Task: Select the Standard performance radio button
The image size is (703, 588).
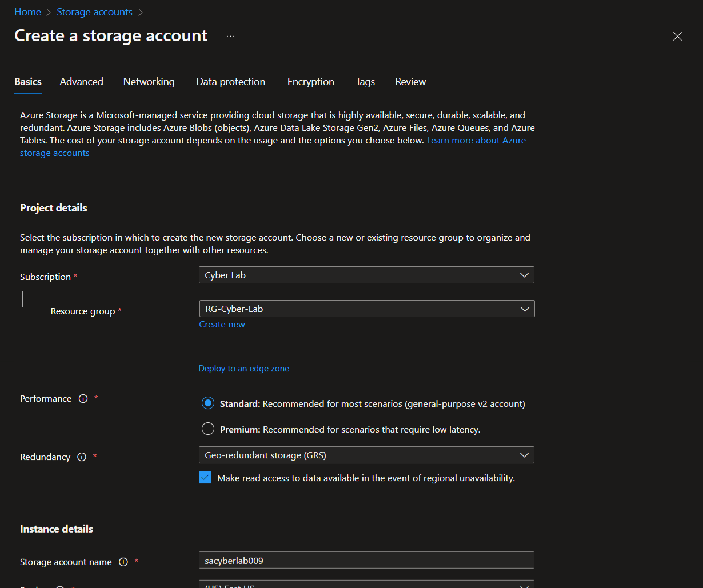Action: pos(208,403)
